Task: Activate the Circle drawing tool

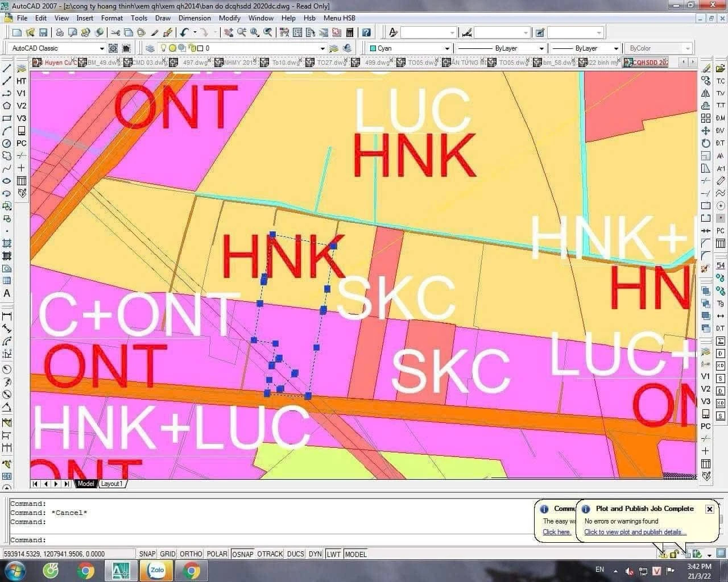Action: pyautogui.click(x=7, y=143)
